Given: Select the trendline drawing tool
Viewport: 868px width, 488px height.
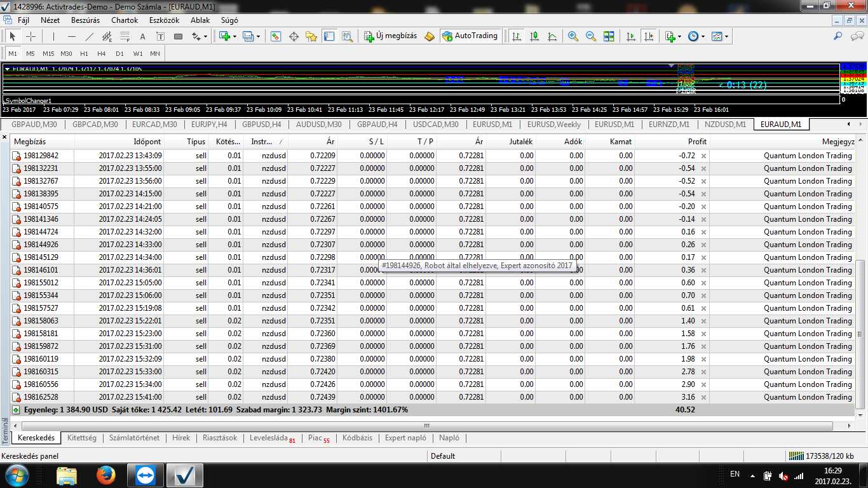Looking at the screenshot, I should (x=89, y=36).
